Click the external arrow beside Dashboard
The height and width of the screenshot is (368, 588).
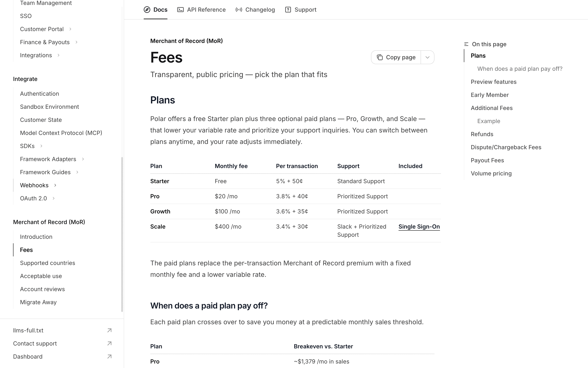click(x=109, y=357)
